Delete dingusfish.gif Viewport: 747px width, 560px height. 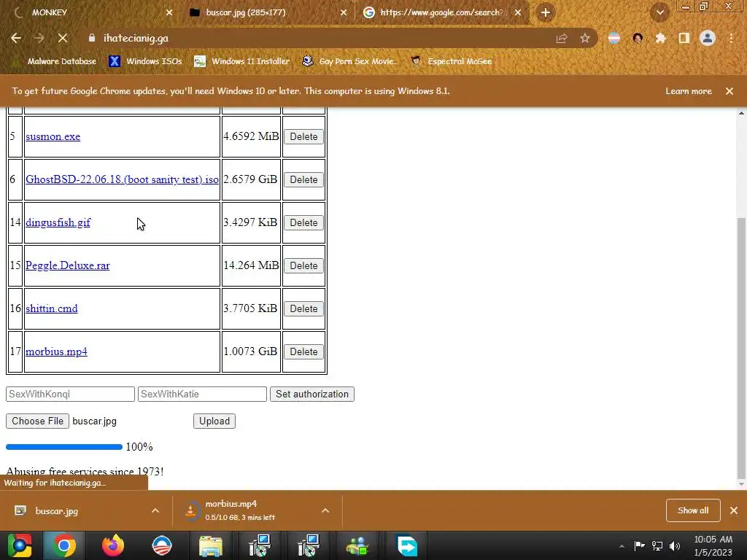coord(304,222)
